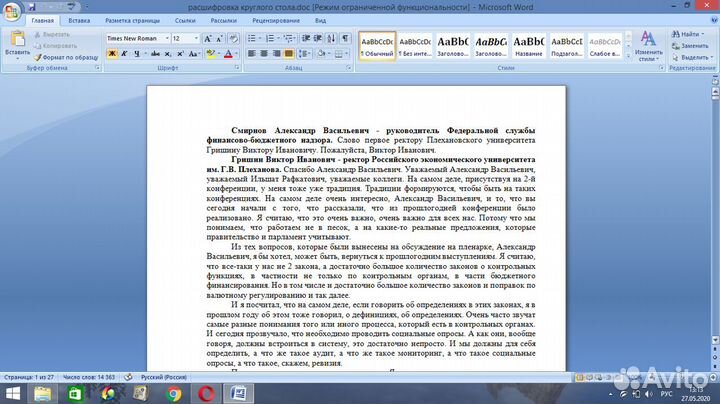Toggle italic formatting (К)
720x404 pixels.
point(122,53)
